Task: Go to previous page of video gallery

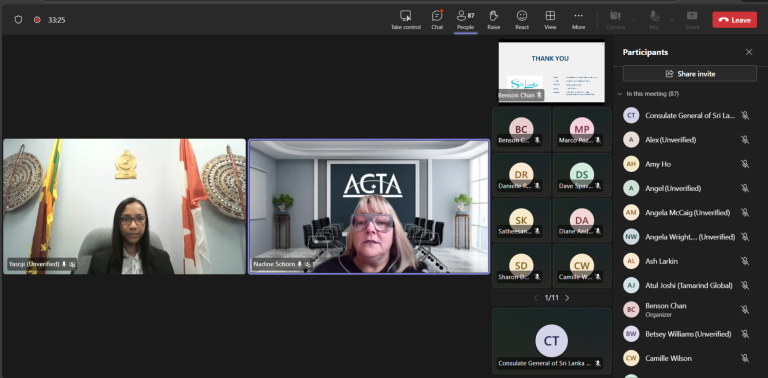Action: coord(536,298)
